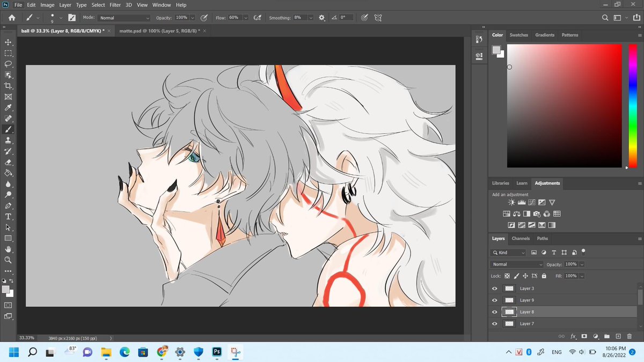Image resolution: width=644 pixels, height=362 pixels.
Task: Select the Blur tool
Action: pos(8,184)
